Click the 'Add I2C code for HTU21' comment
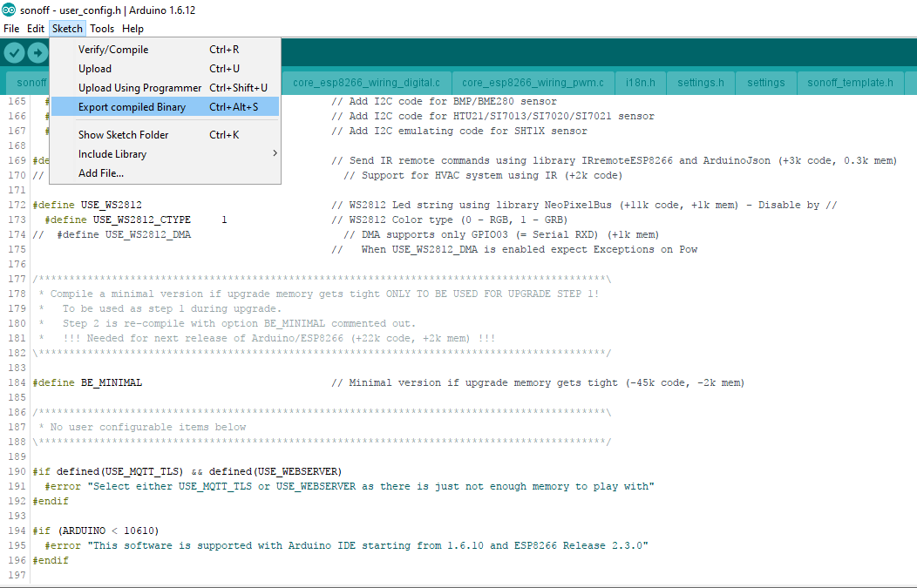This screenshot has height=588, width=917. coord(492,117)
